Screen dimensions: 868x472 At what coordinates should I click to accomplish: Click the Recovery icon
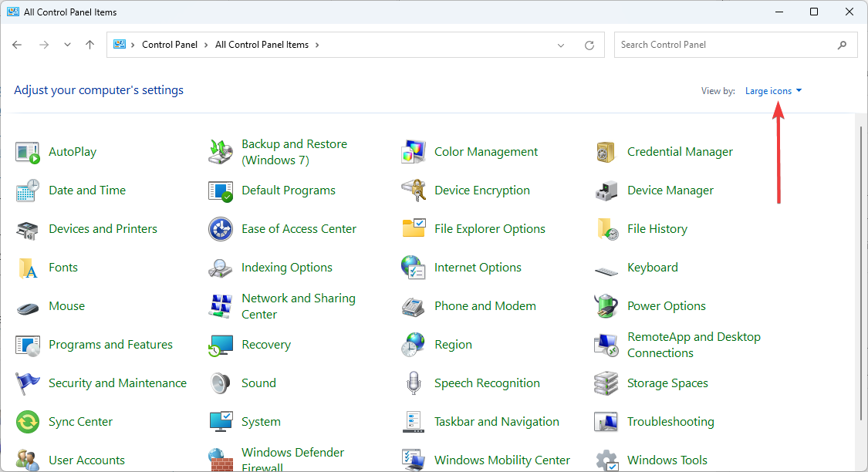(221, 346)
